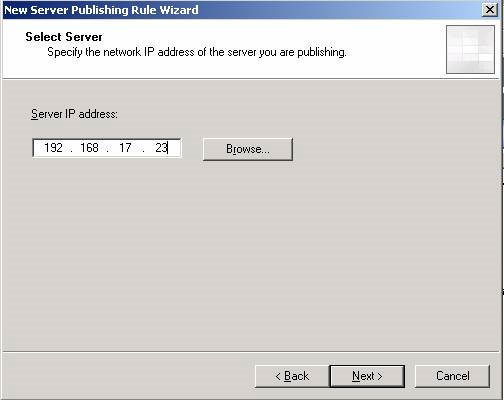The image size is (504, 400).
Task: Select the wizard header graphic icon
Action: [x=470, y=49]
